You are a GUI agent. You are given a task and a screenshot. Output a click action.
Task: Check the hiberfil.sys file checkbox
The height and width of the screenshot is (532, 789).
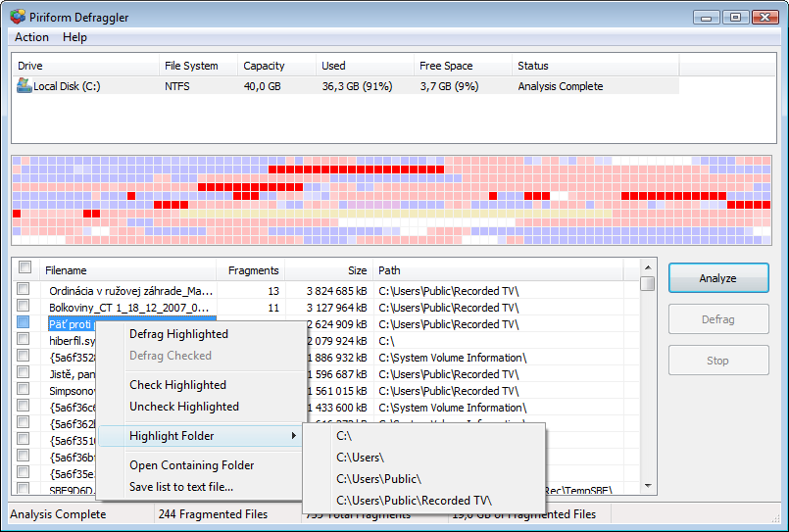coord(24,338)
